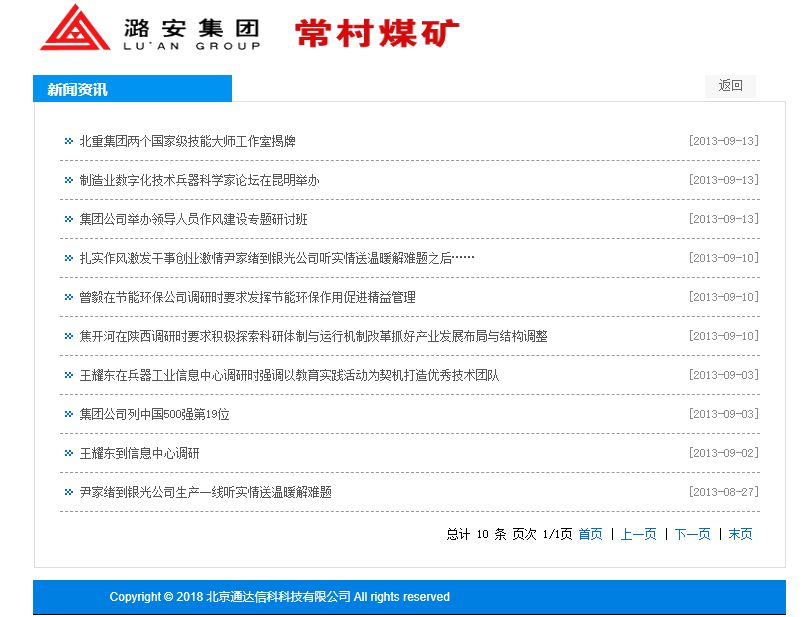Open article 北重集团两个国家级技能大师工作室揭牌
Viewport: 812px width, 617px height.
point(187,141)
